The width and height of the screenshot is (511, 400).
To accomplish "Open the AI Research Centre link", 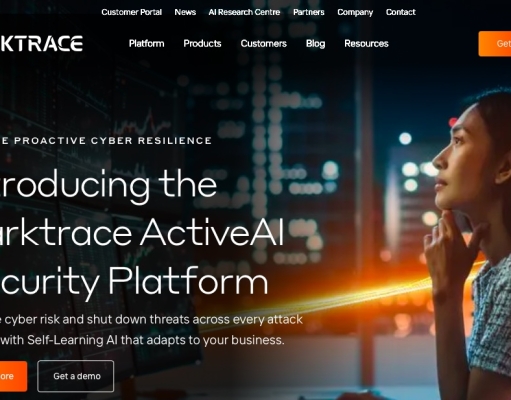I will pos(244,12).
